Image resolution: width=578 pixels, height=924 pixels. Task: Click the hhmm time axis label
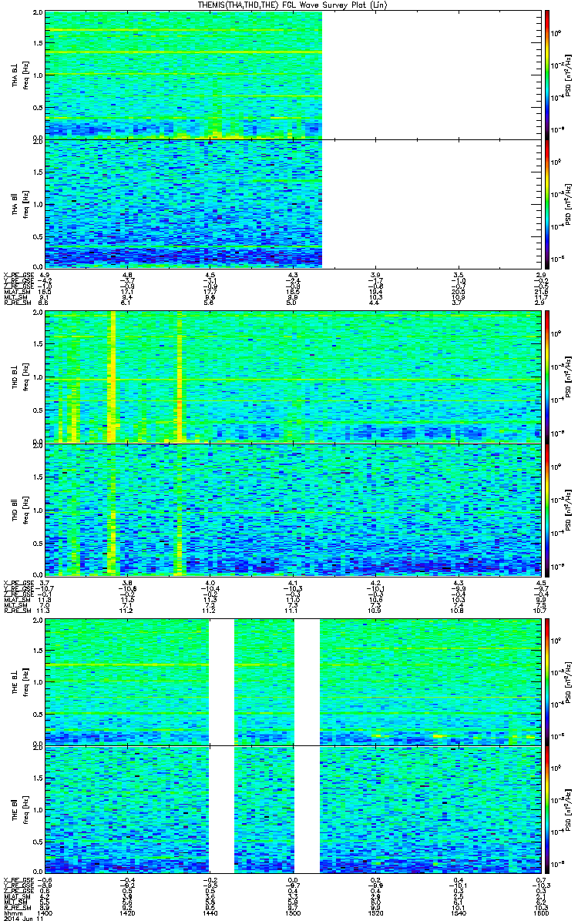pyautogui.click(x=12, y=914)
